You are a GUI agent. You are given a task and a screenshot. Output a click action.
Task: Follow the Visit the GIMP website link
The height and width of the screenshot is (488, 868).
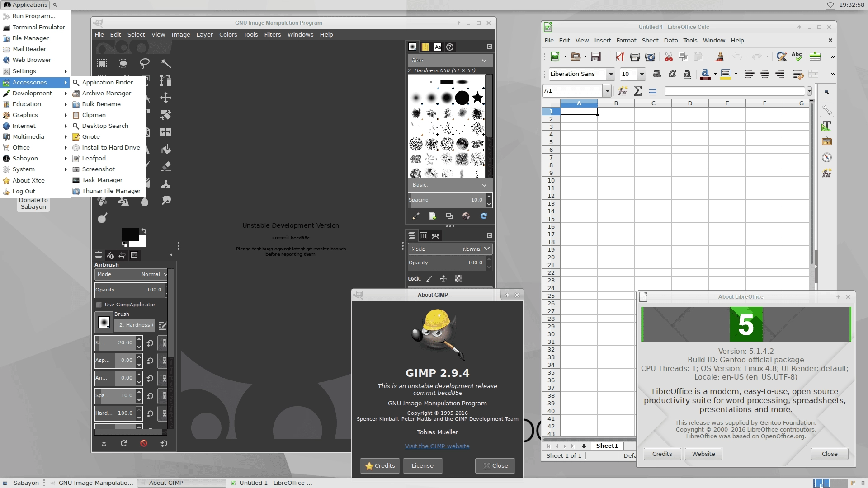pos(437,446)
